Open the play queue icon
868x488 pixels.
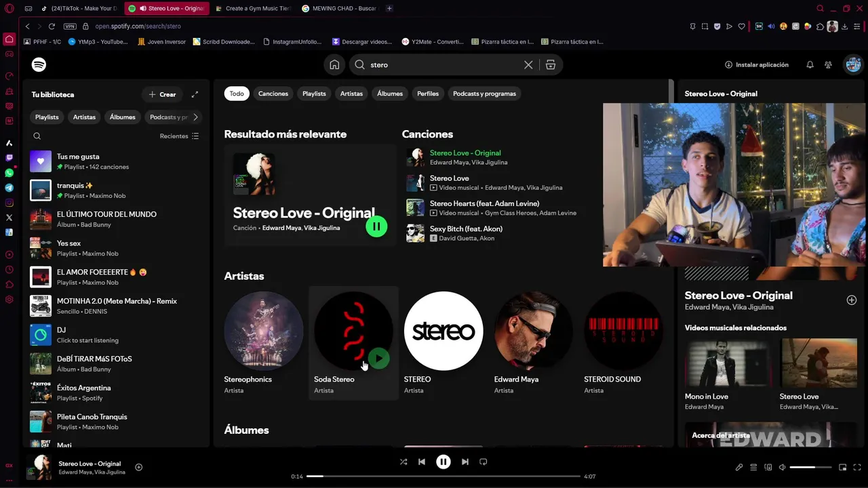click(x=753, y=467)
